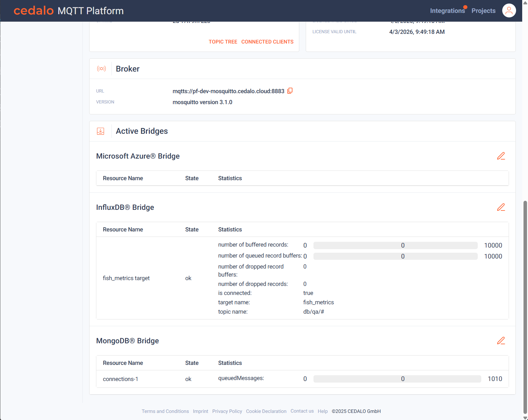
Task: Click the buffered records progress bar
Action: coord(396,245)
